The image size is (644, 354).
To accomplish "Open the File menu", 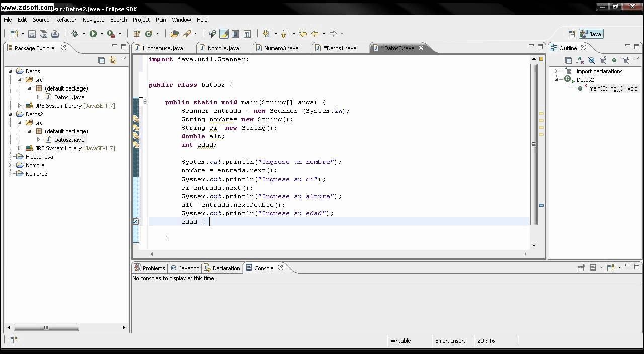I will (8, 20).
